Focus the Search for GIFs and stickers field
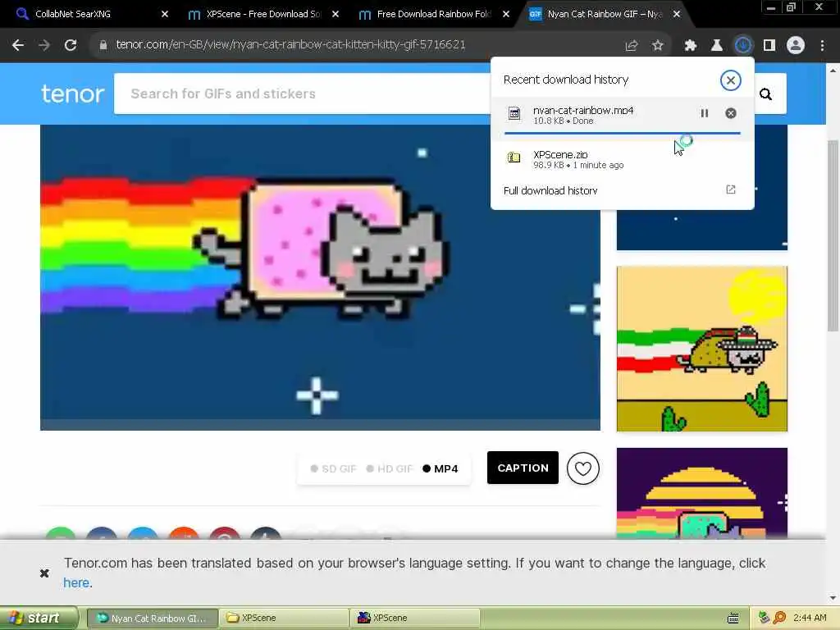 (303, 94)
